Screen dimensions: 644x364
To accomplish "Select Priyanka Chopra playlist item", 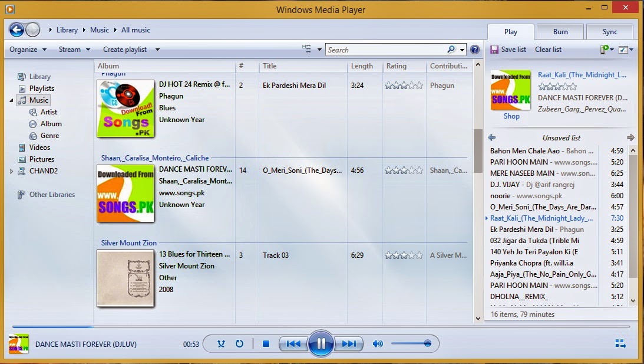I will (557, 263).
